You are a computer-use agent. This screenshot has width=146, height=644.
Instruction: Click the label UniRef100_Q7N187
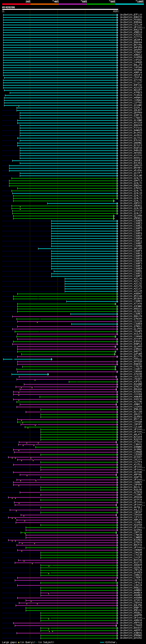tap(131, 188)
